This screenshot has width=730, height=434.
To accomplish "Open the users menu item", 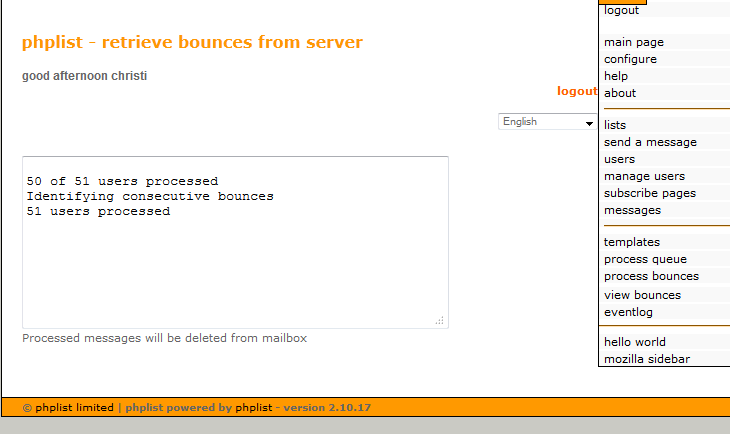I will (x=619, y=159).
